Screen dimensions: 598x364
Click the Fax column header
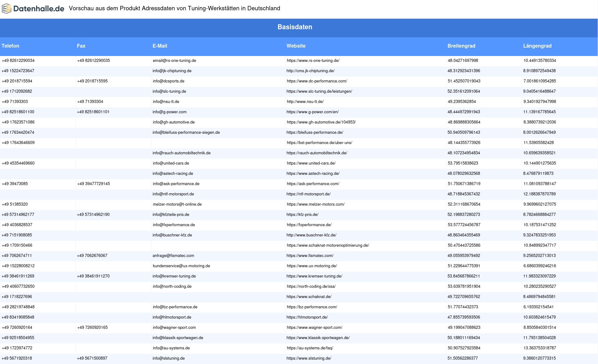81,46
